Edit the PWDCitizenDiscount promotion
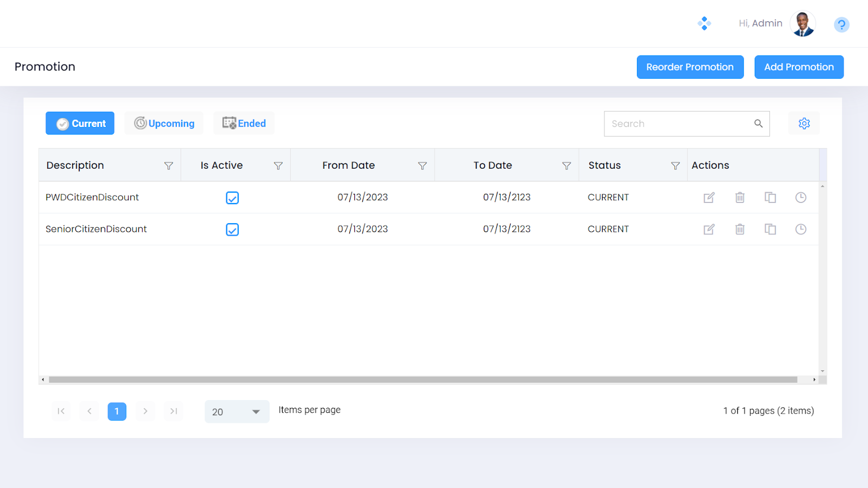Image resolution: width=868 pixels, height=488 pixels. tap(709, 198)
